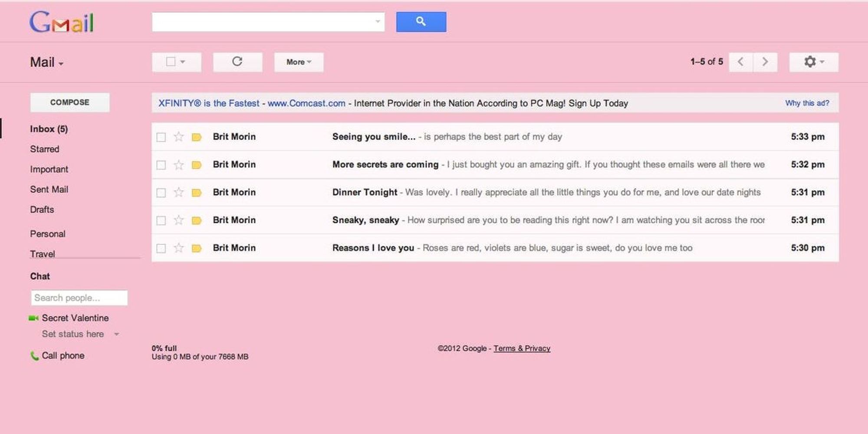The height and width of the screenshot is (434, 868).
Task: Click 'XFINITY® is the Fastest' ad title
Action: (x=209, y=103)
